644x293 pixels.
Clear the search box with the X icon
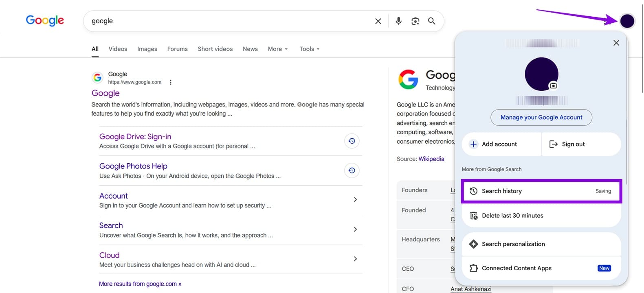click(378, 21)
